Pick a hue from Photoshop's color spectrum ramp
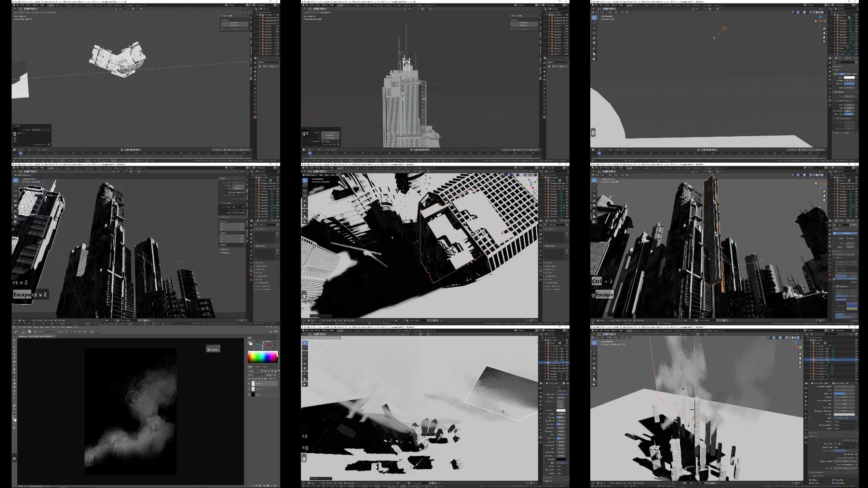The image size is (868, 488). click(x=263, y=357)
